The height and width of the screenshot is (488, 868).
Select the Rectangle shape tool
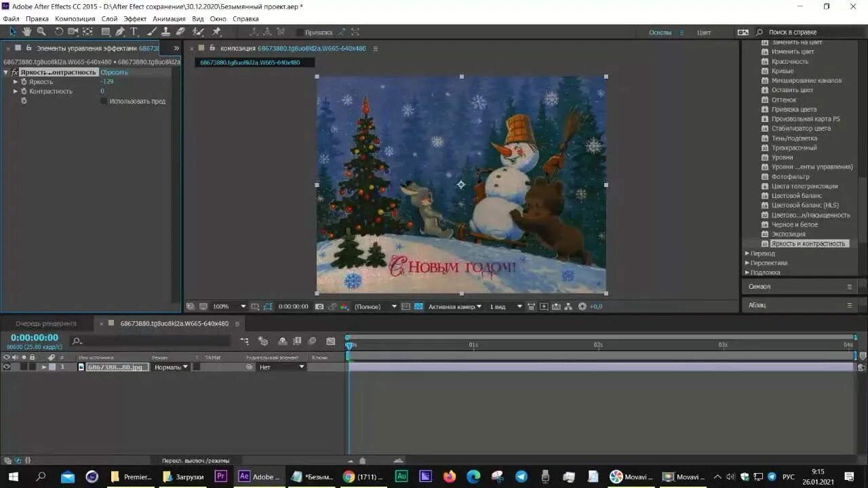point(106,31)
